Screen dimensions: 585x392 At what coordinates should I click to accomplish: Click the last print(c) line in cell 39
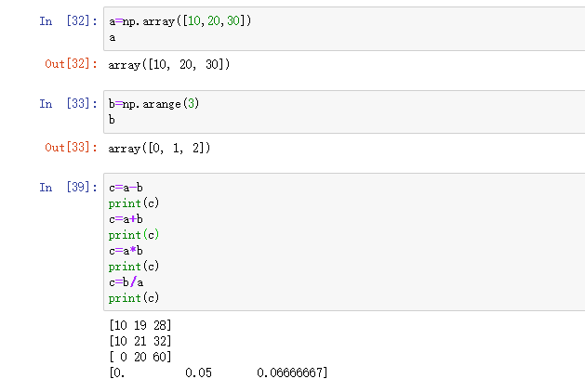134,298
